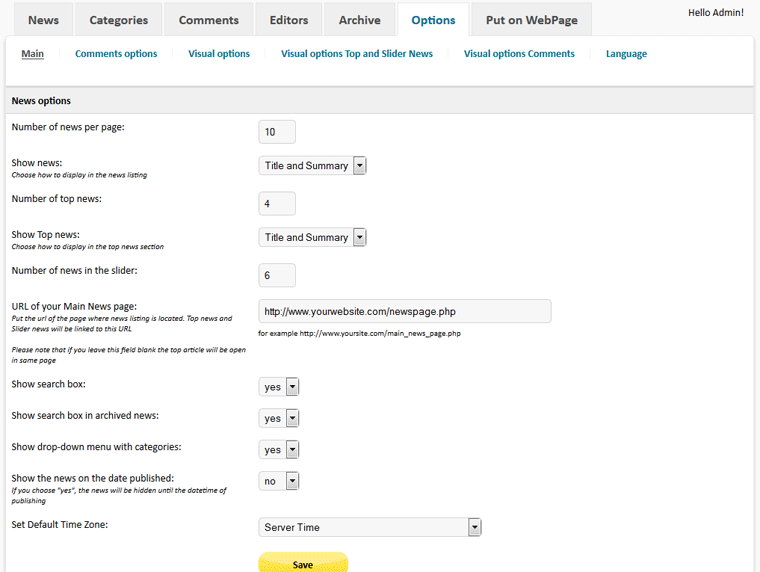
Task: Go to the Editors tab
Action: pos(289,20)
